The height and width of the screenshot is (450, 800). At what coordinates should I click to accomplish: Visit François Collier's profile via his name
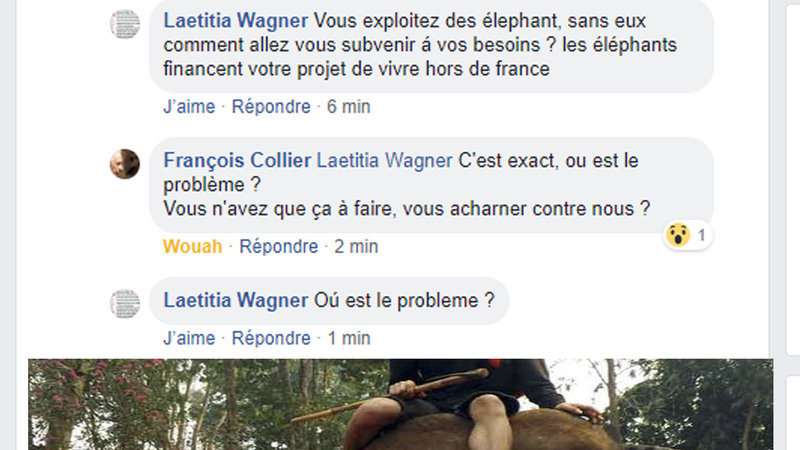pyautogui.click(x=237, y=161)
